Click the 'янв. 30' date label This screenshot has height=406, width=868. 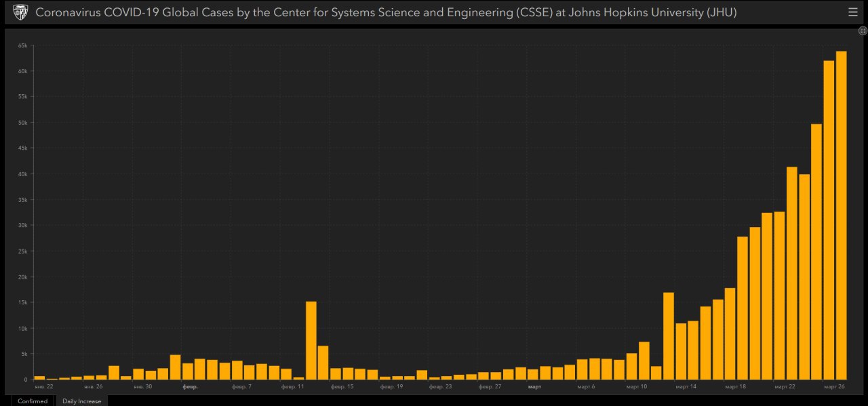click(142, 386)
